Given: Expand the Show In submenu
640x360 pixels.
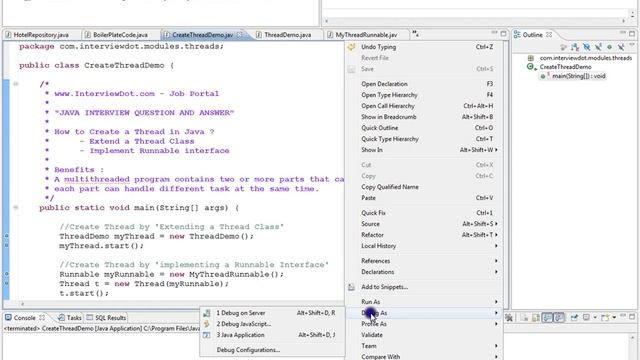Looking at the screenshot, I should click(x=424, y=150).
